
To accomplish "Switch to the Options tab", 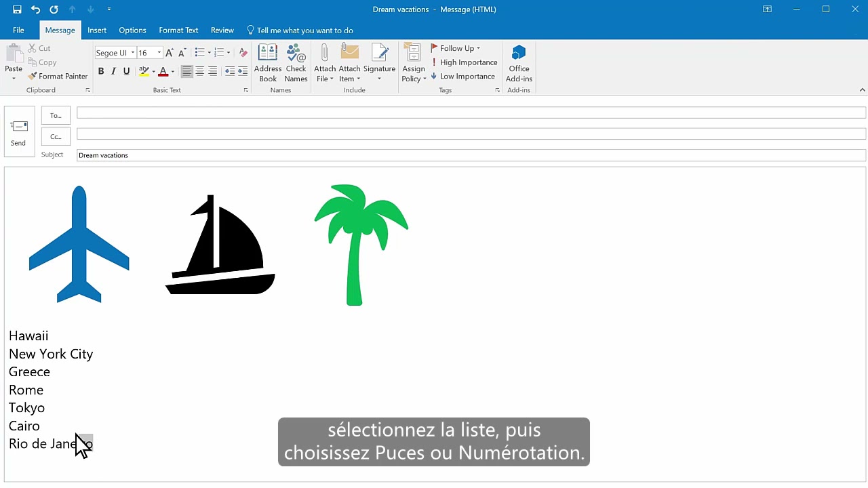I will tap(132, 30).
